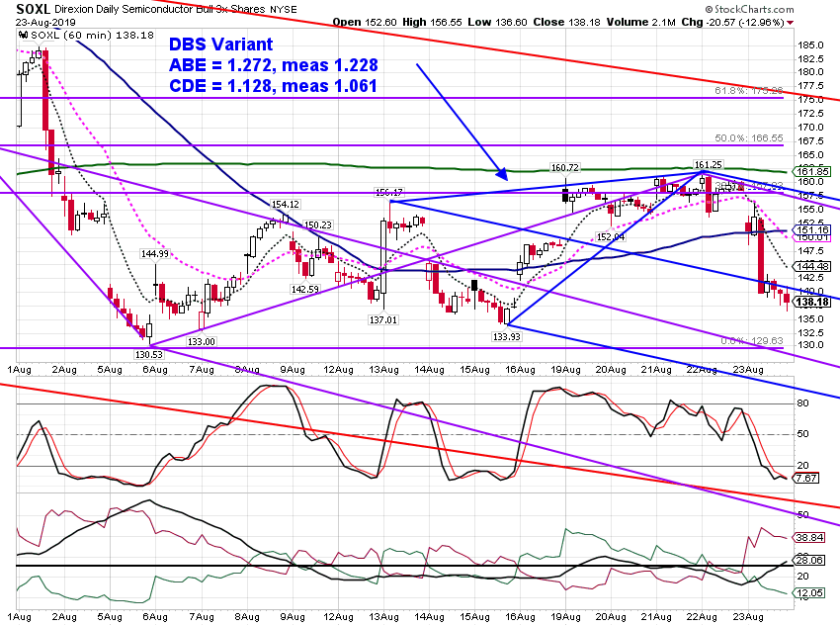Click the green 12.05 indicator value tag
840x626 pixels.
click(x=810, y=592)
